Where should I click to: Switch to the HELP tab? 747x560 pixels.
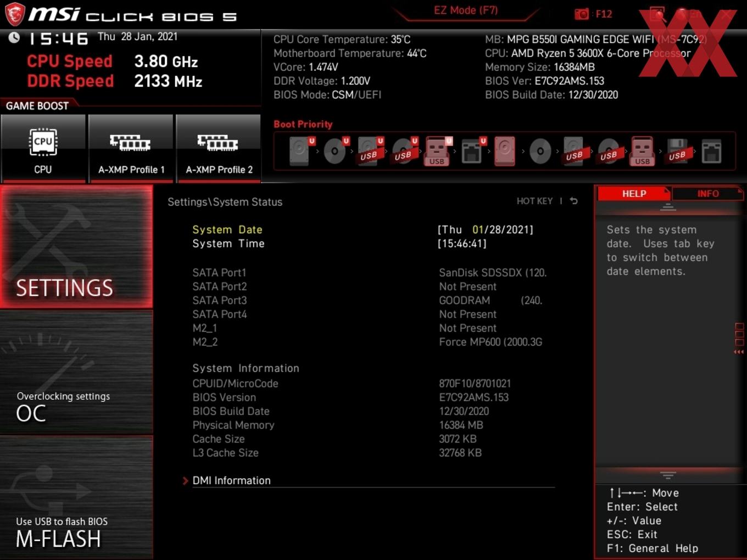point(634,194)
